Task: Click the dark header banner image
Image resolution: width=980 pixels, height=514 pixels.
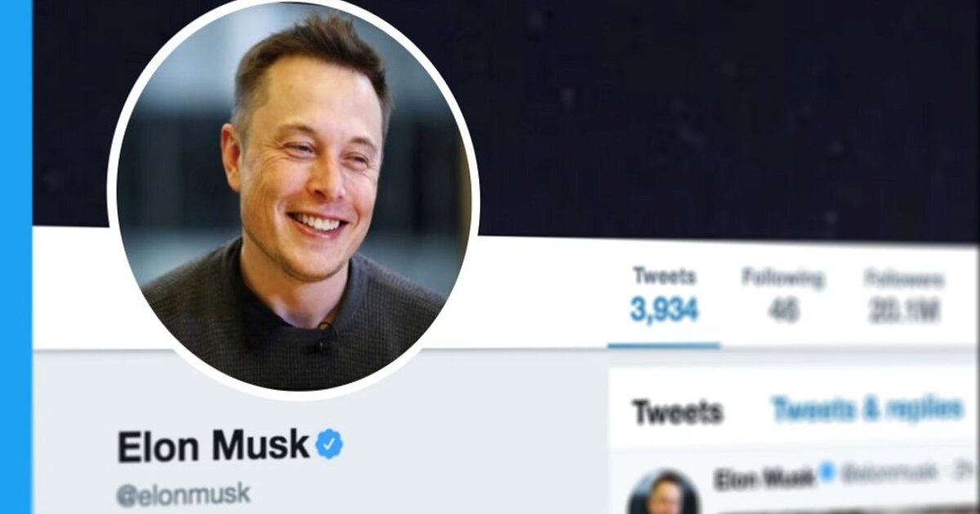Action: pos(653,114)
